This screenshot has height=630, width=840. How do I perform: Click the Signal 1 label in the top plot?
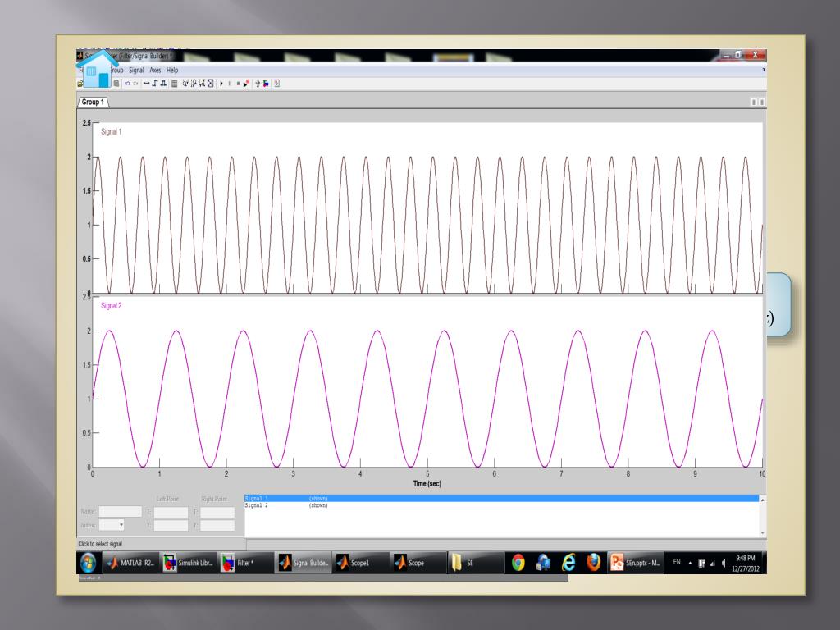pyautogui.click(x=111, y=132)
